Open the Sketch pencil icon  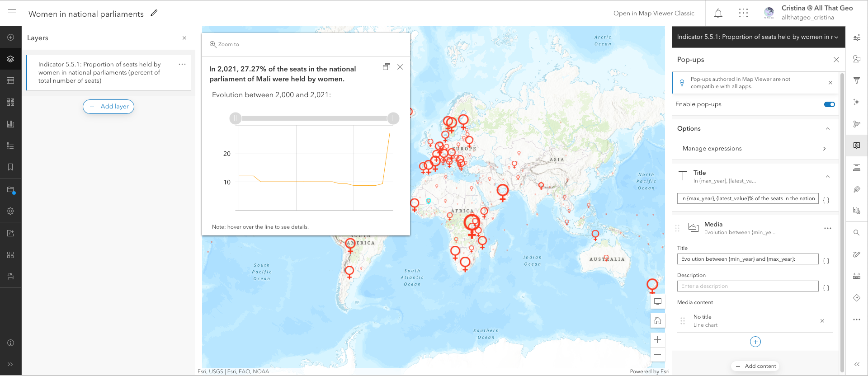[857, 254]
